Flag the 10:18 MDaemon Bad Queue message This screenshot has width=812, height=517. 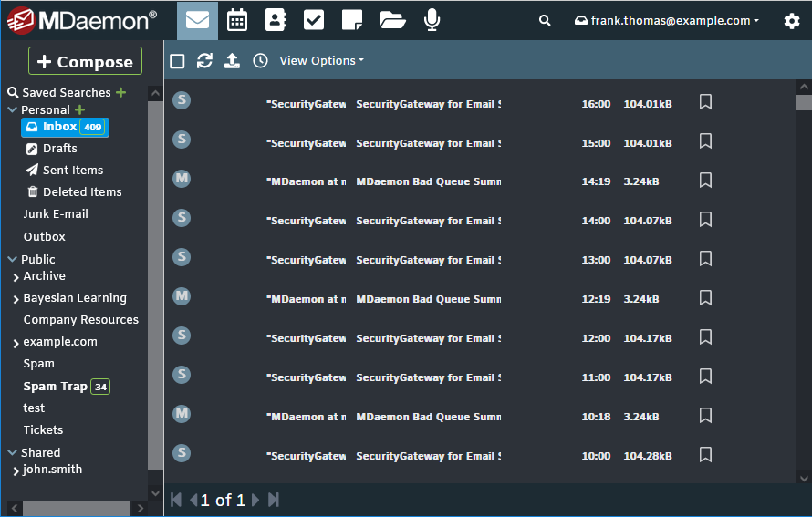705,415
